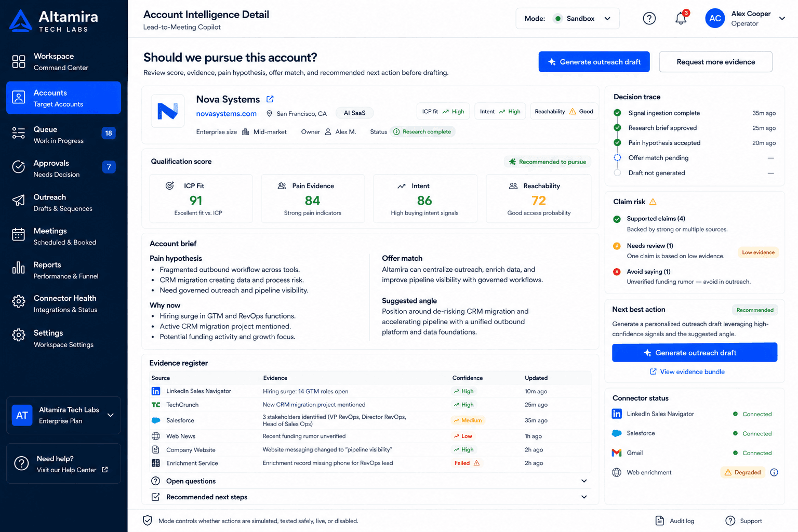The width and height of the screenshot is (798, 532).
Task: Click the Intent trend arrow icon in score card
Action: (402, 186)
